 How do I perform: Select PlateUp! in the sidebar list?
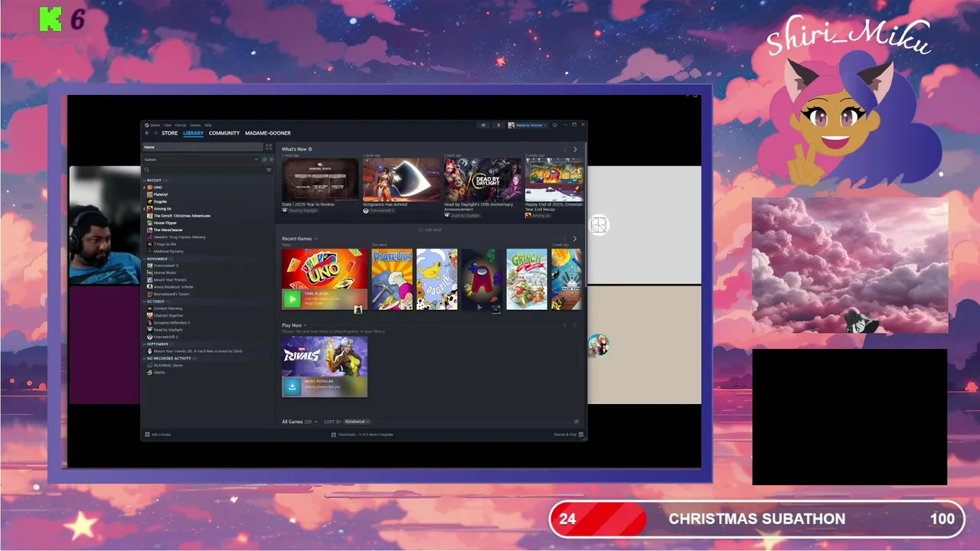click(161, 194)
